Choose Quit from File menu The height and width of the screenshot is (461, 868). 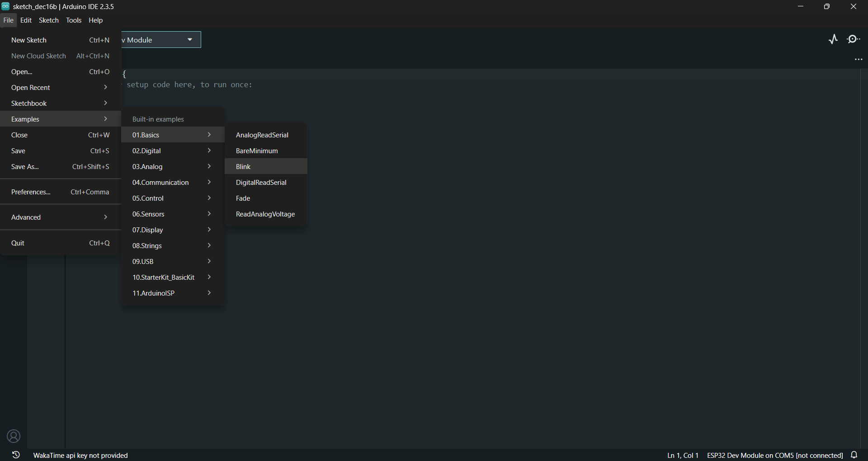(61, 243)
